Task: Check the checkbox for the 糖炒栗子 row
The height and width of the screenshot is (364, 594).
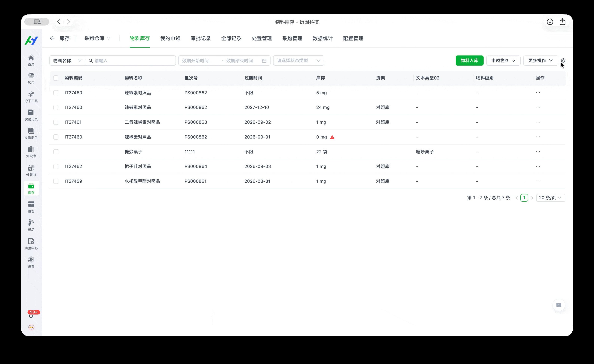Action: coord(56,152)
